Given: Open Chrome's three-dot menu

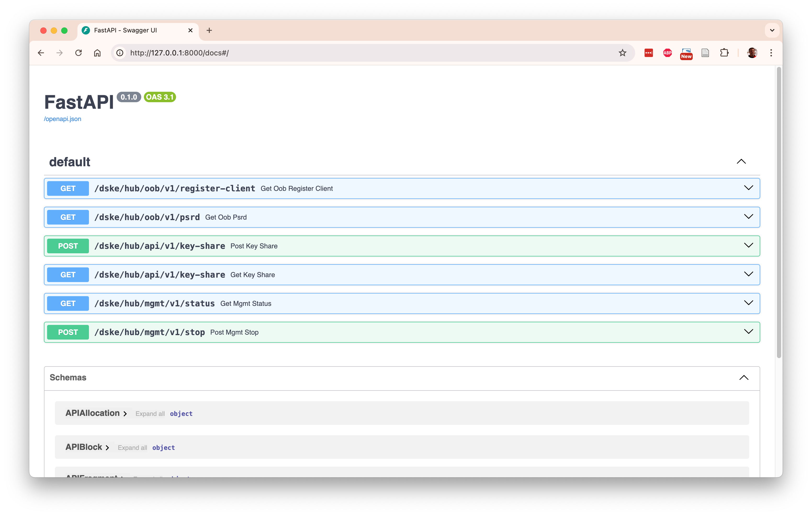Looking at the screenshot, I should pos(771,53).
